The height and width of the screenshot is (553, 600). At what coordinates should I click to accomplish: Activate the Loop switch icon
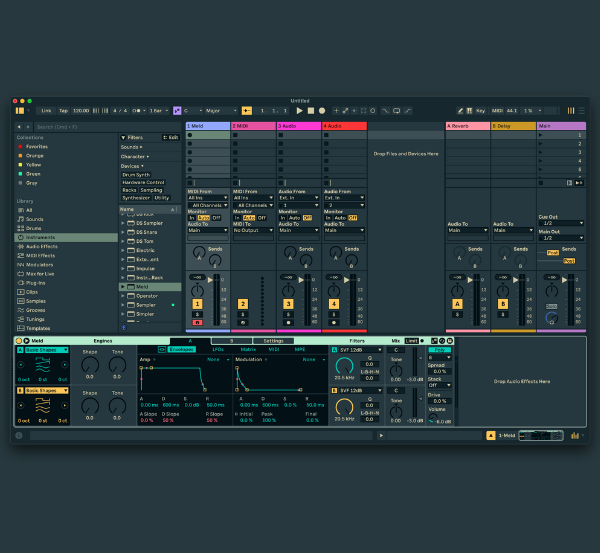coord(396,111)
